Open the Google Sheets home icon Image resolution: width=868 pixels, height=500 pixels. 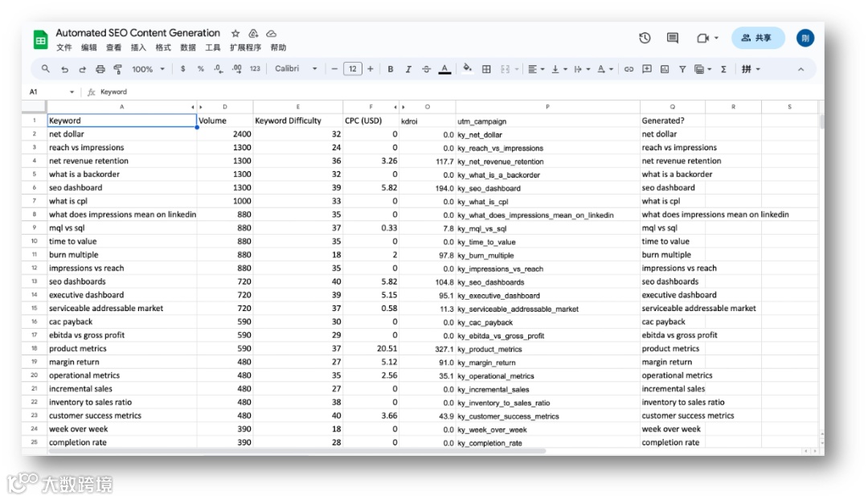point(40,40)
